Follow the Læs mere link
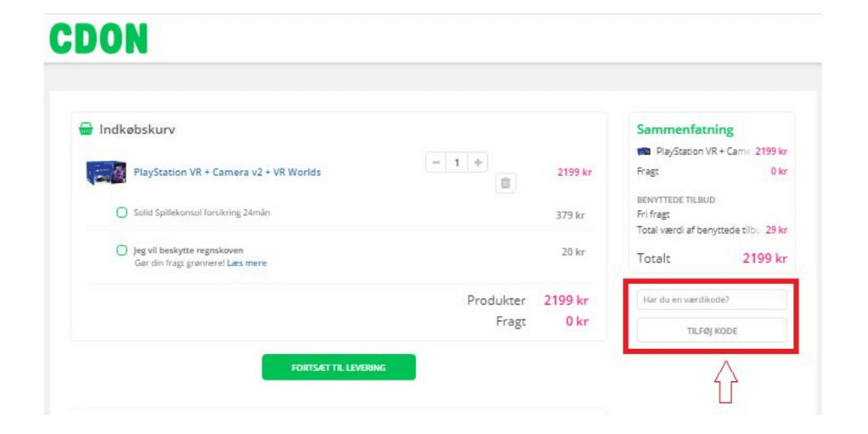This screenshot has height=434, width=868. click(247, 263)
